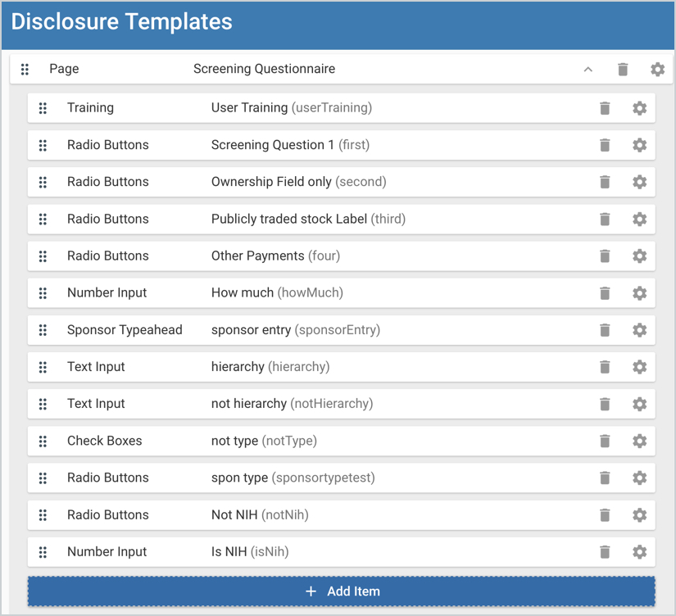Click drag handle of Not NIH row
Image resolution: width=676 pixels, height=616 pixels.
[43, 515]
